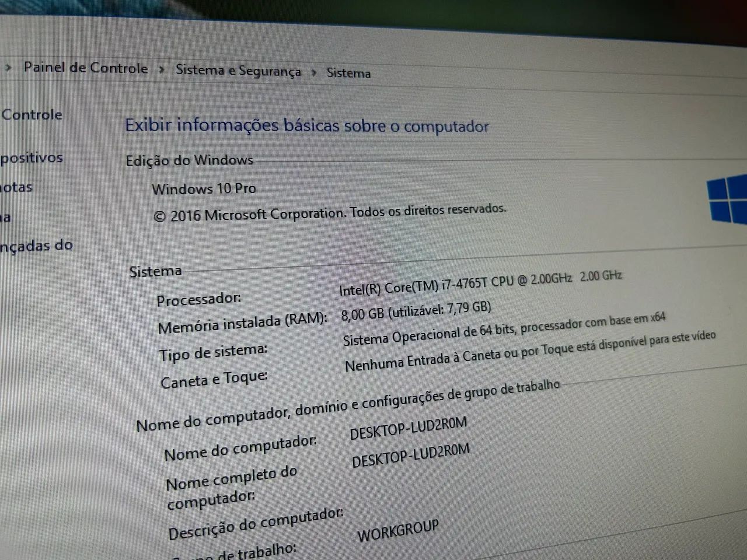Image resolution: width=747 pixels, height=560 pixels.
Task: Select the 'Nome do computador, domínio' section header
Action: point(348,405)
